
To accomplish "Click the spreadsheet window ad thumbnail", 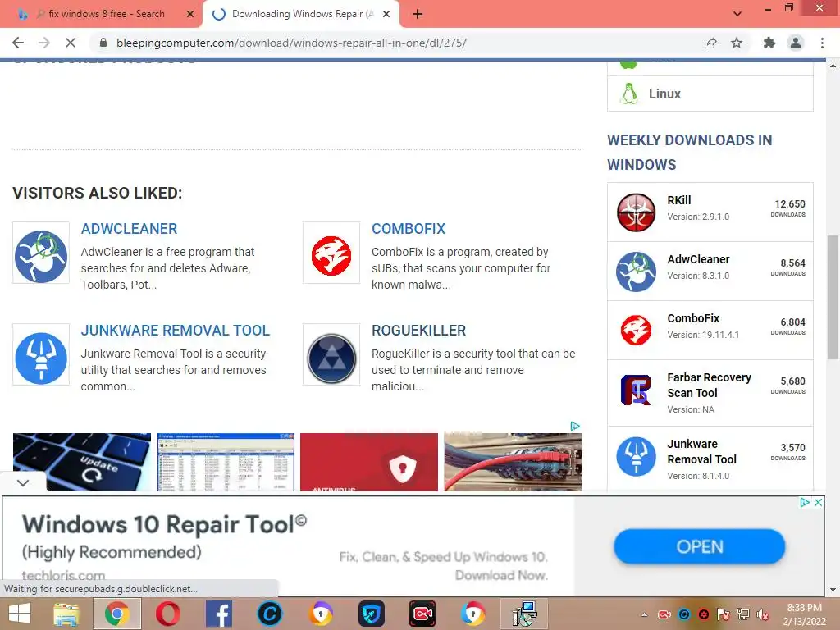I will [x=226, y=462].
